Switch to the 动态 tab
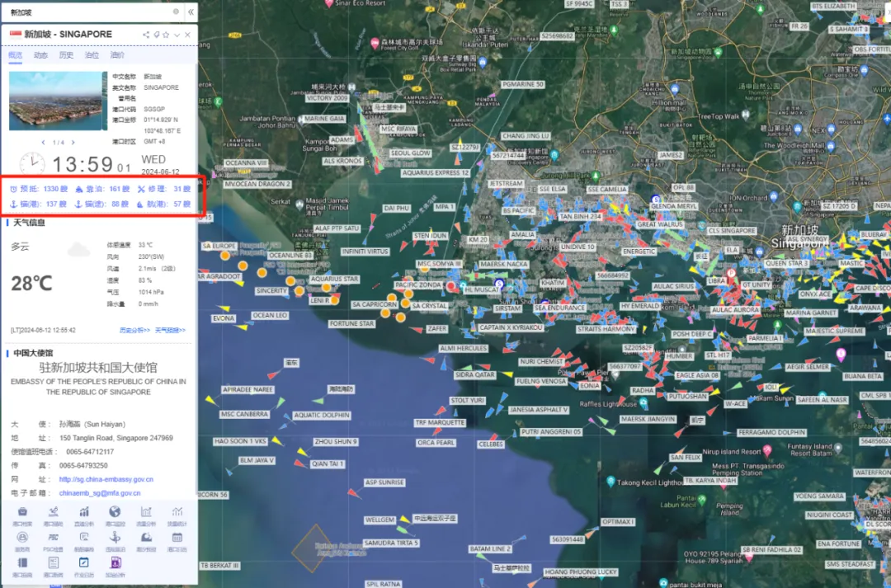This screenshot has width=891, height=588. (40, 55)
